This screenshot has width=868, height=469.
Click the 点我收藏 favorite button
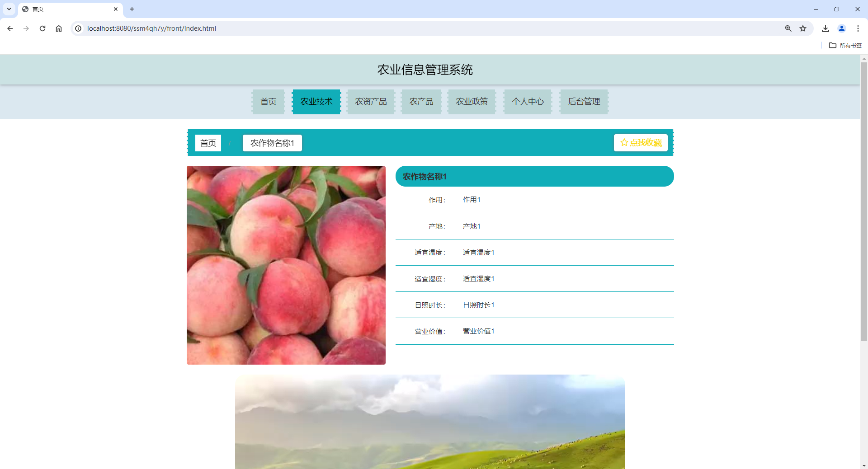(x=641, y=142)
